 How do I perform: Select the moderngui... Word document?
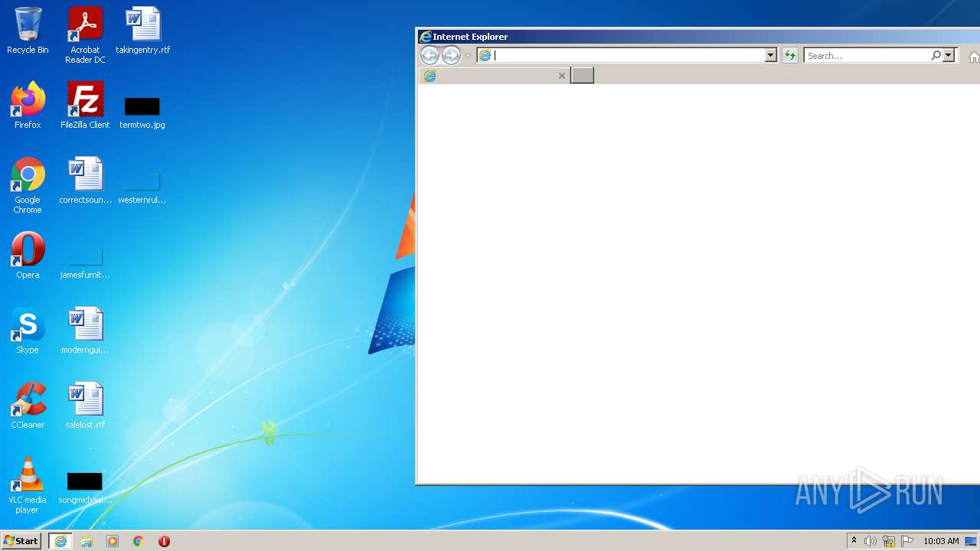coord(85,331)
